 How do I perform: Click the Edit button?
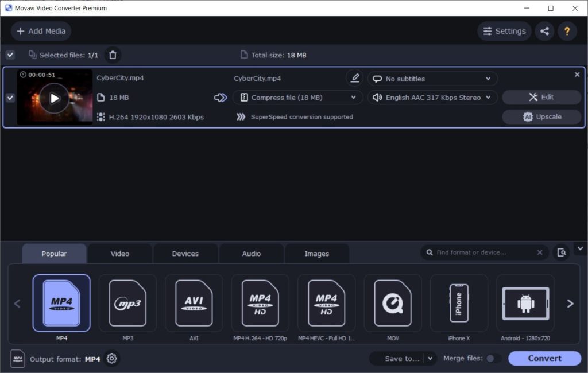pyautogui.click(x=541, y=97)
